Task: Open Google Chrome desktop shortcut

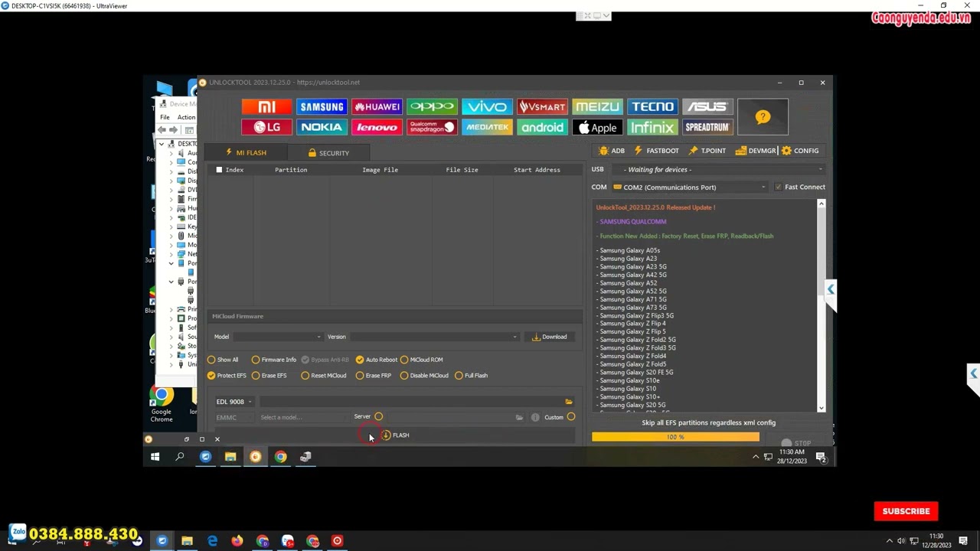Action: point(161,404)
